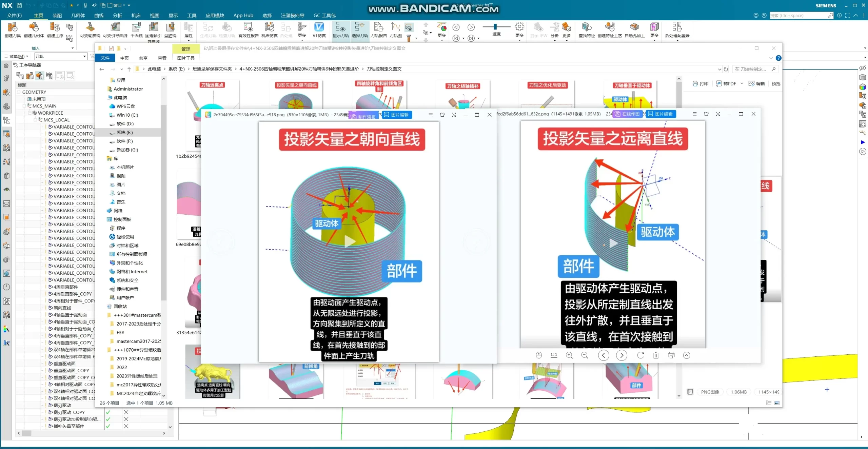Viewport: 868px width, 449px height.
Task: Switch to the 应用模块 ribbon tab
Action: pos(215,15)
